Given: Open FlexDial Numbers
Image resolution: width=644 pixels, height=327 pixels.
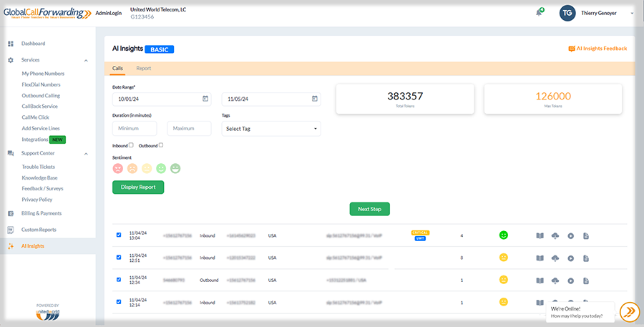Looking at the screenshot, I should coord(41,84).
